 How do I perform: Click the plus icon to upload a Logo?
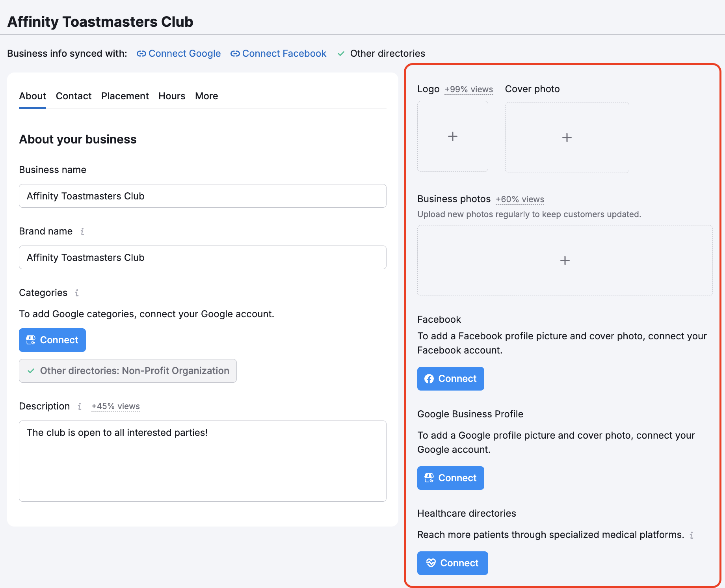pos(452,137)
